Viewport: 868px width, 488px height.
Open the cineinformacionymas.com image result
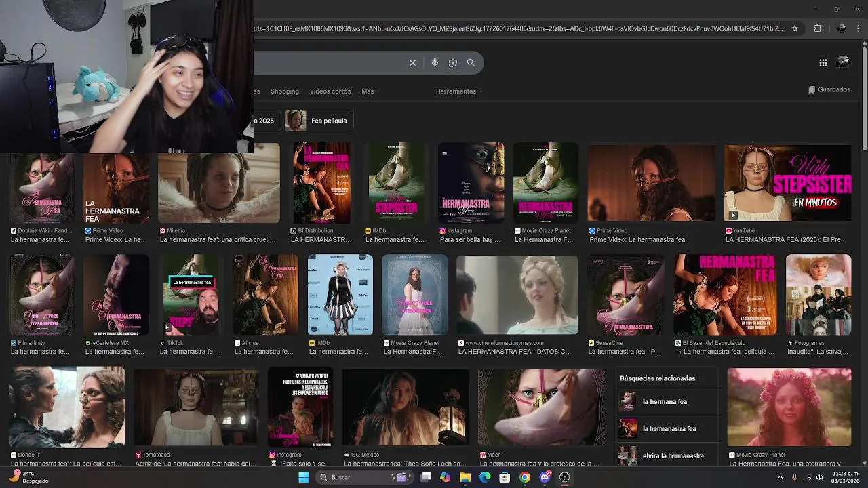[517, 295]
